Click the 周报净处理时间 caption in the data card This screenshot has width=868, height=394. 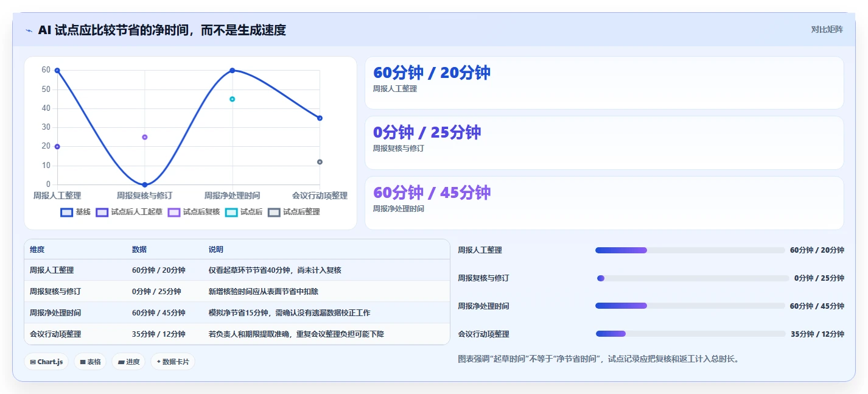point(399,209)
